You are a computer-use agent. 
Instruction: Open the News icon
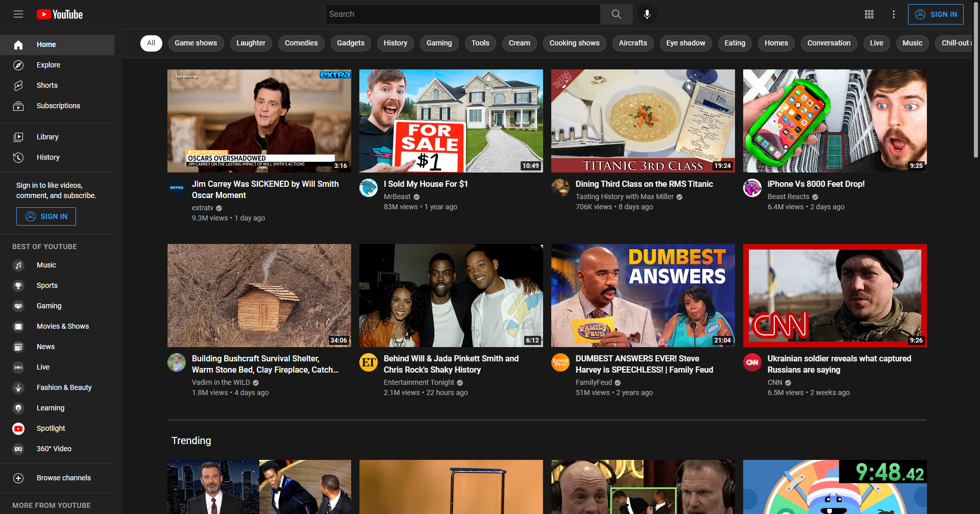(x=18, y=347)
